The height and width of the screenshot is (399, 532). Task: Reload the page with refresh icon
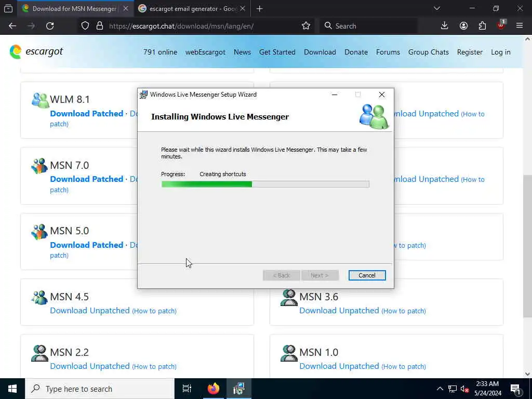(50, 26)
